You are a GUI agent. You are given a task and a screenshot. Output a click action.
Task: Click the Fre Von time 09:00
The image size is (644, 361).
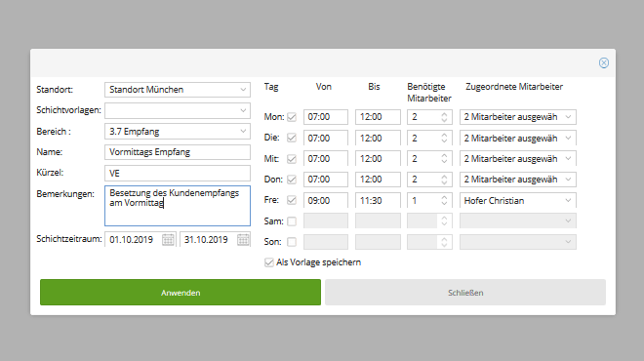(326, 200)
